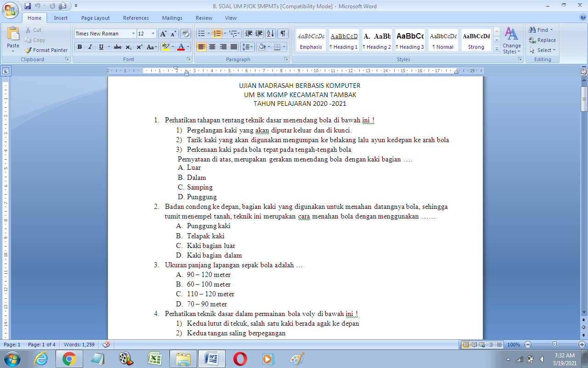This screenshot has height=368, width=588.
Task: Click the Grow Font icon
Action: pos(163,34)
